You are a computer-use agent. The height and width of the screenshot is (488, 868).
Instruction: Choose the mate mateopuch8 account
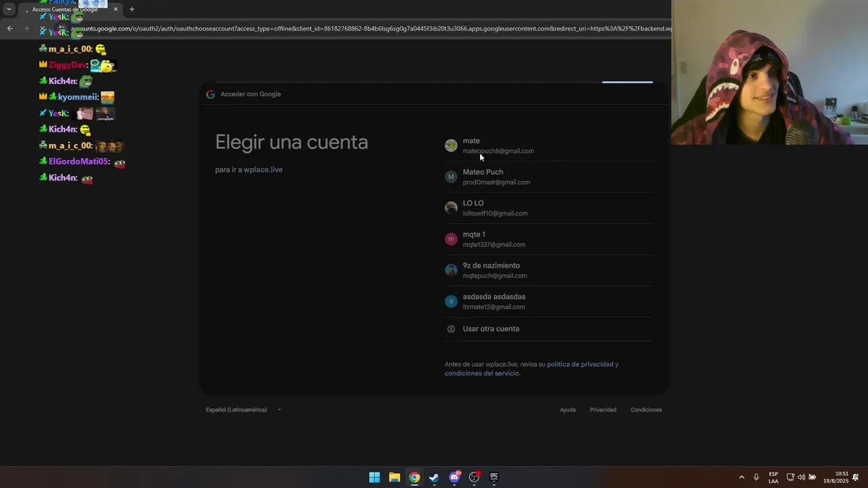tap(548, 146)
